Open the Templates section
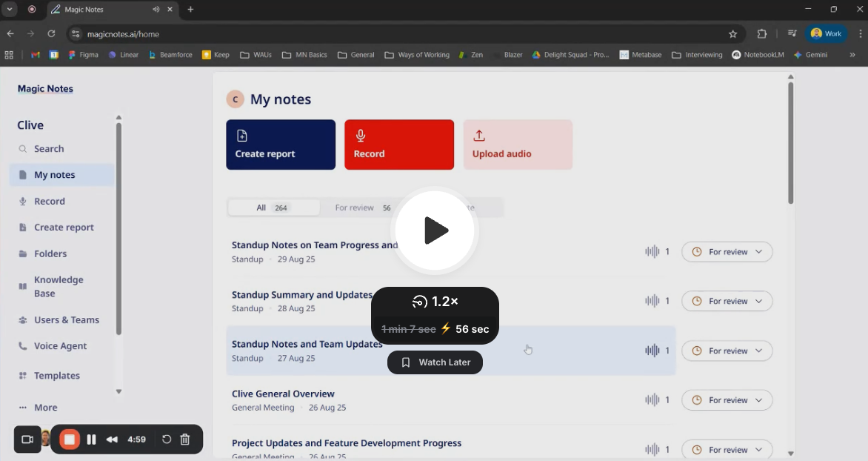 (56, 375)
